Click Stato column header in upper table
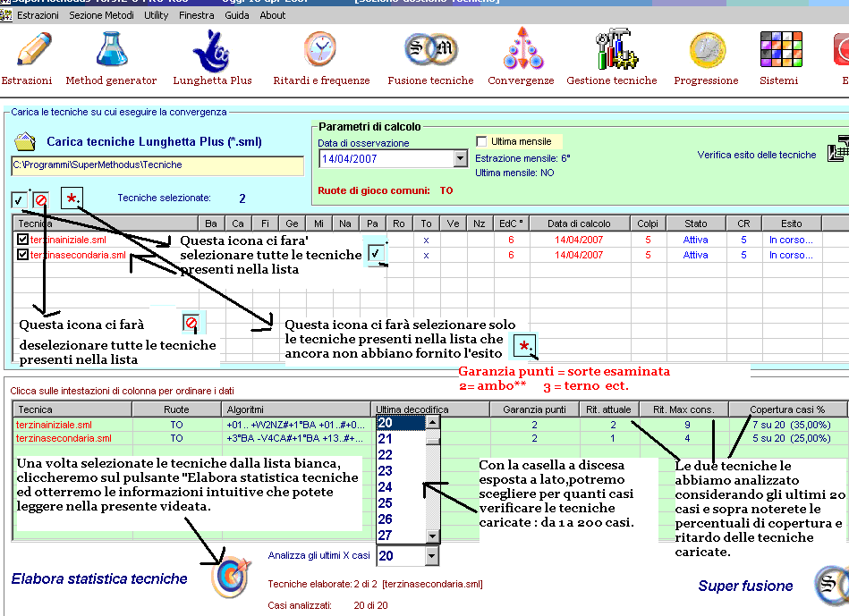 tap(695, 224)
